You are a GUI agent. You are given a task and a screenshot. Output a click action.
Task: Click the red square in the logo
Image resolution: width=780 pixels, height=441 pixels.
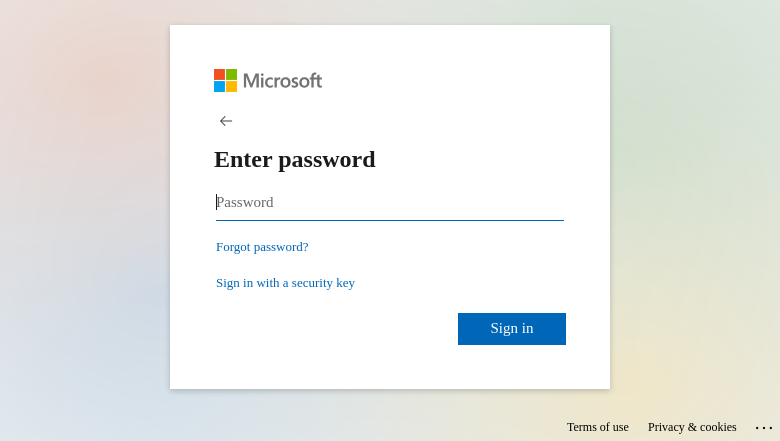(219, 75)
